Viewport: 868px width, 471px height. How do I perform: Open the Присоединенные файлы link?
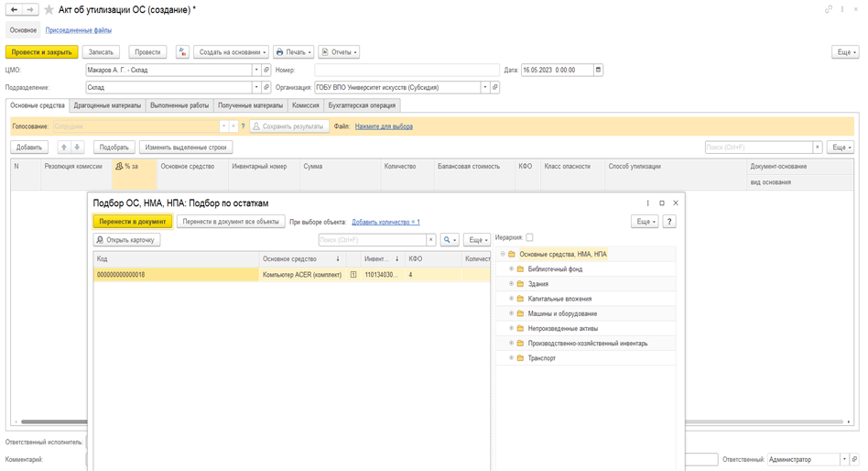(x=79, y=30)
